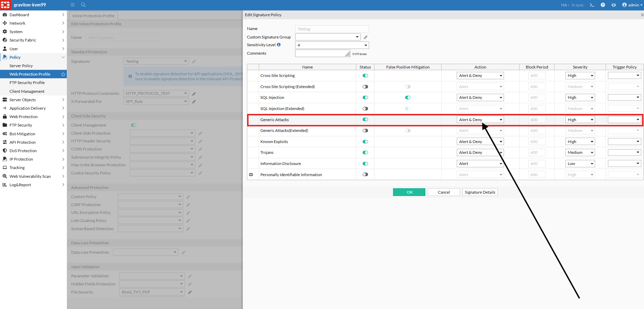Click the Comments text field

(323, 53)
